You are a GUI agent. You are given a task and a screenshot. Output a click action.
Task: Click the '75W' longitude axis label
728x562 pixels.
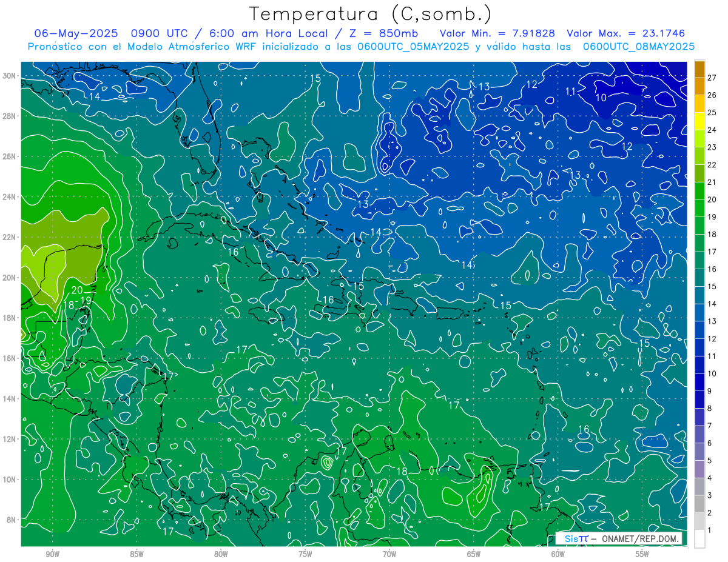click(x=305, y=554)
